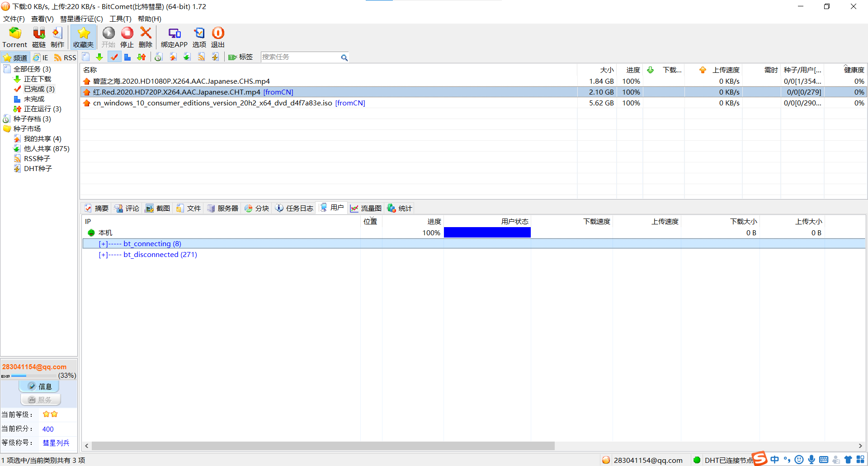868x466 pixels.
Task: Open the 文件(F) menu
Action: click(x=14, y=19)
